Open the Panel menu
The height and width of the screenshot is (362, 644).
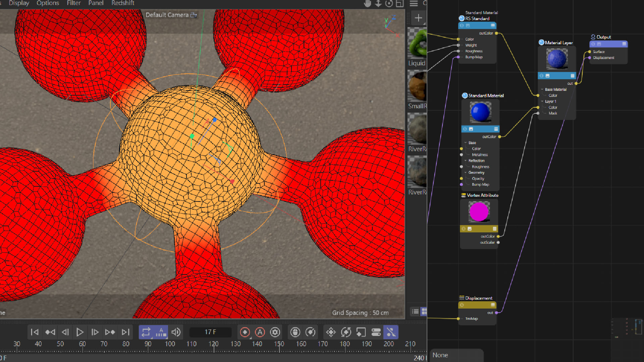tap(96, 3)
